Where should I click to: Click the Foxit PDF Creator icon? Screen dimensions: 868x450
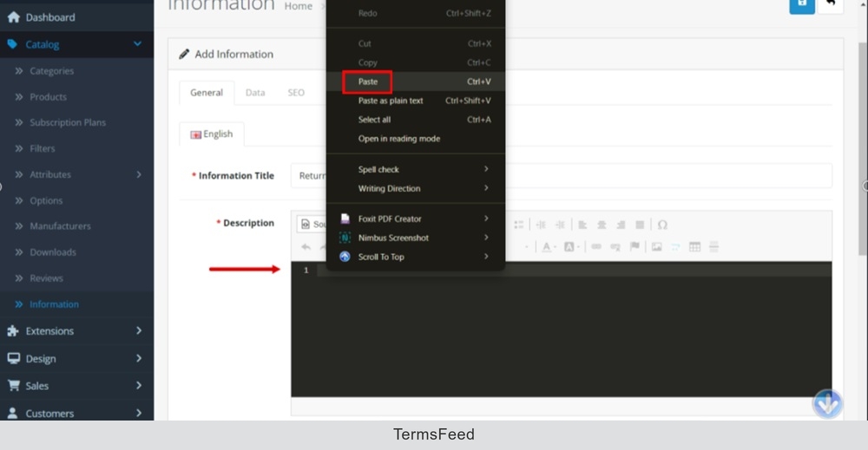345,218
